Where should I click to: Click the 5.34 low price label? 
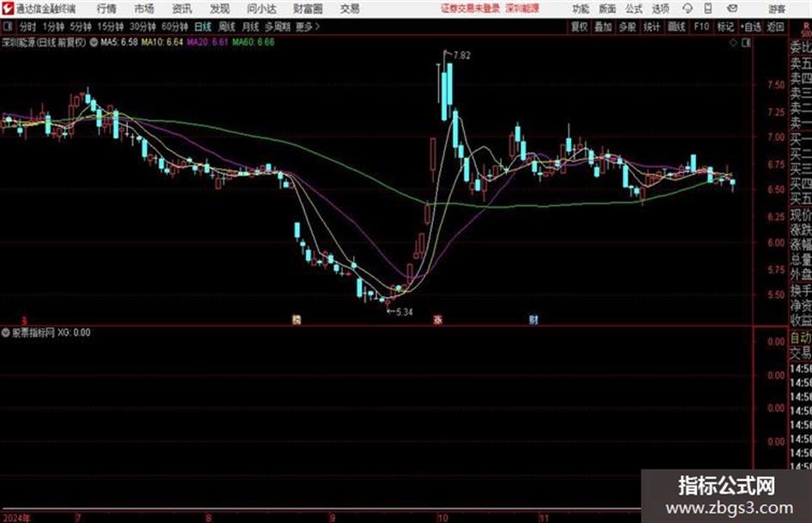pyautogui.click(x=405, y=313)
